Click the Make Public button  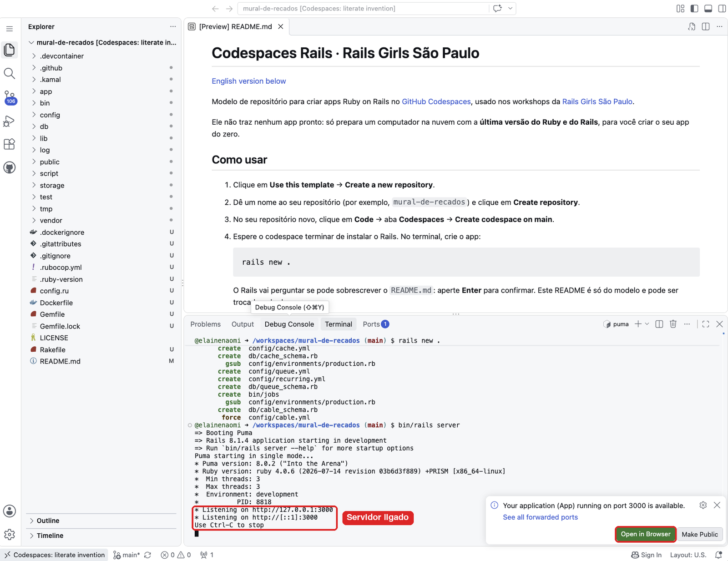pos(700,534)
